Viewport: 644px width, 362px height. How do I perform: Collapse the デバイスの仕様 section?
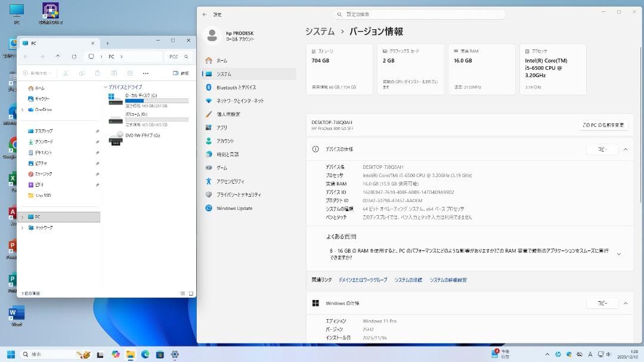tap(625, 149)
